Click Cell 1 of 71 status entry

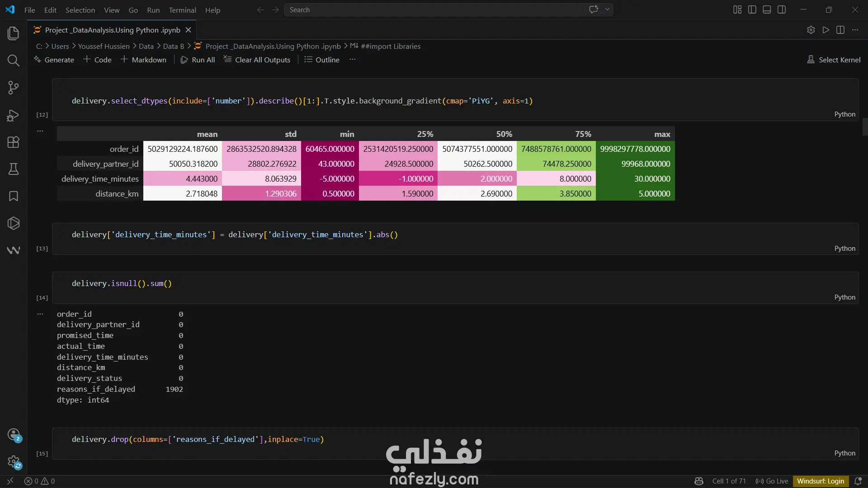point(729,481)
